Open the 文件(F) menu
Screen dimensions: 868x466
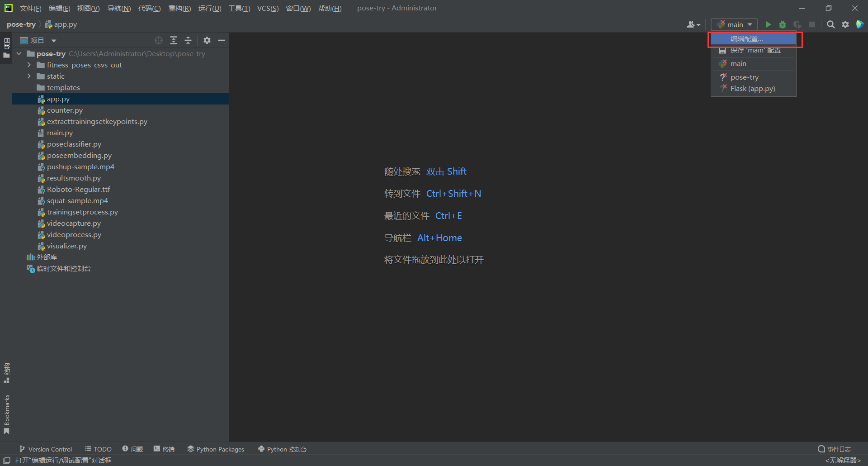(30, 8)
